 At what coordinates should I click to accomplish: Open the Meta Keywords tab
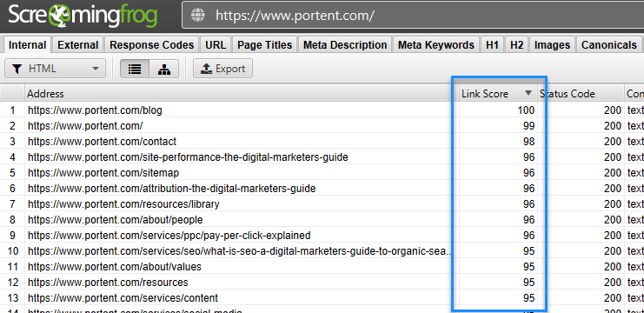point(436,44)
